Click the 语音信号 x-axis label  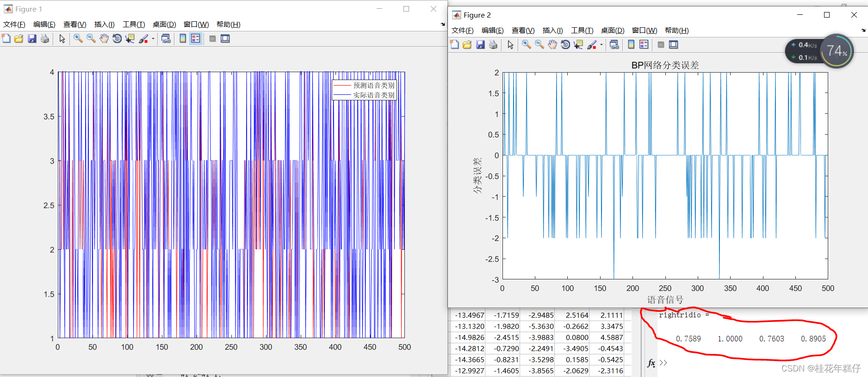(x=665, y=300)
